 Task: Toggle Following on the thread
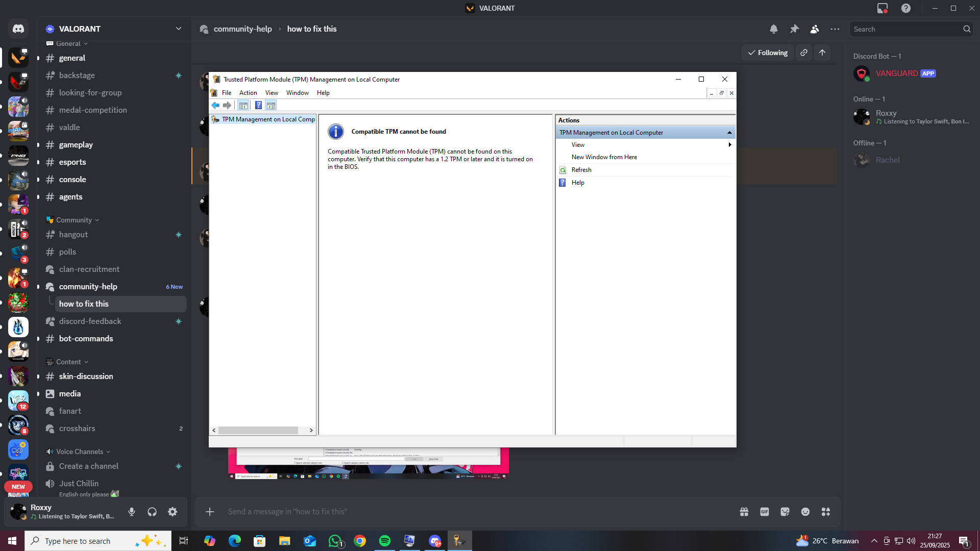tap(767, 53)
